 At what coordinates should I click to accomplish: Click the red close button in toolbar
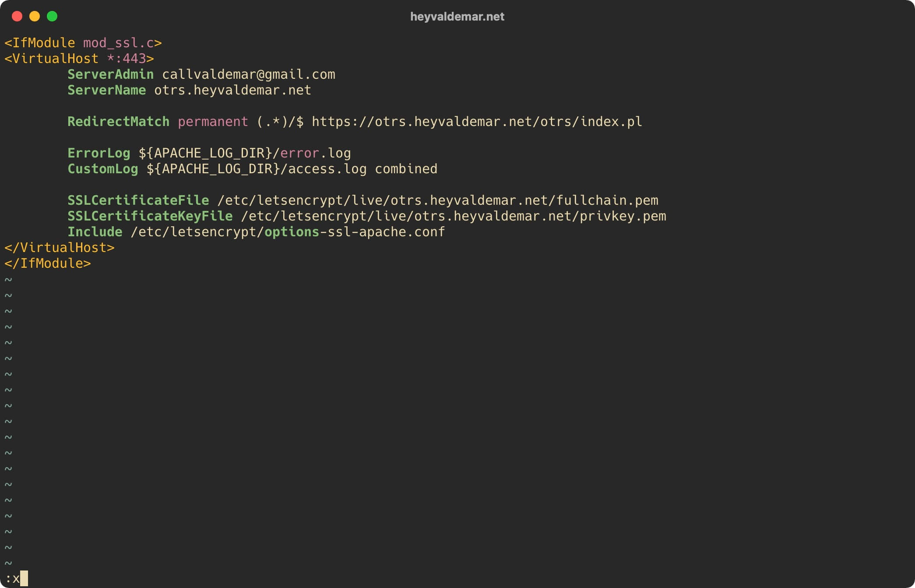tap(17, 17)
